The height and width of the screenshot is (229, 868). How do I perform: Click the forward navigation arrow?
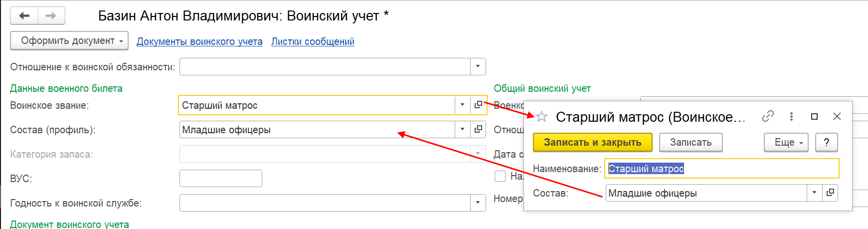pyautogui.click(x=51, y=16)
